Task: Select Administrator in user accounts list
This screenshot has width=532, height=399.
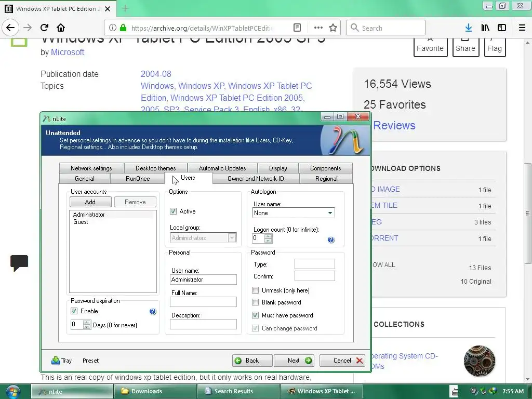Action: 89,215
